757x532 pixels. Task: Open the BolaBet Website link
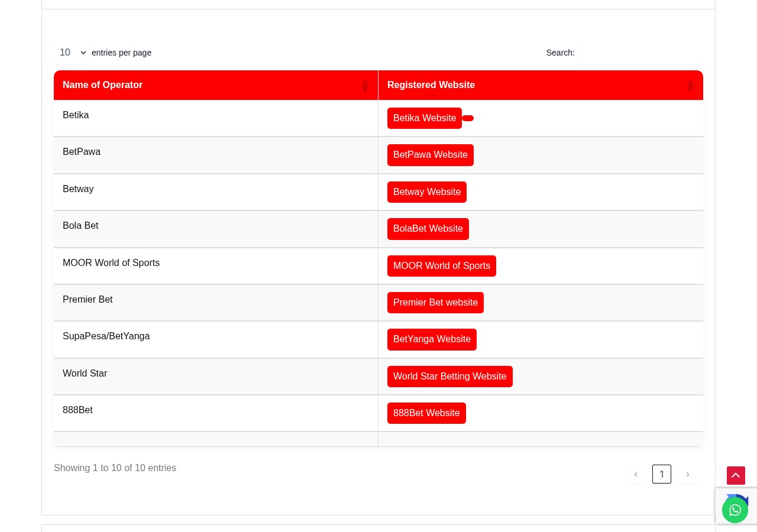tap(428, 229)
